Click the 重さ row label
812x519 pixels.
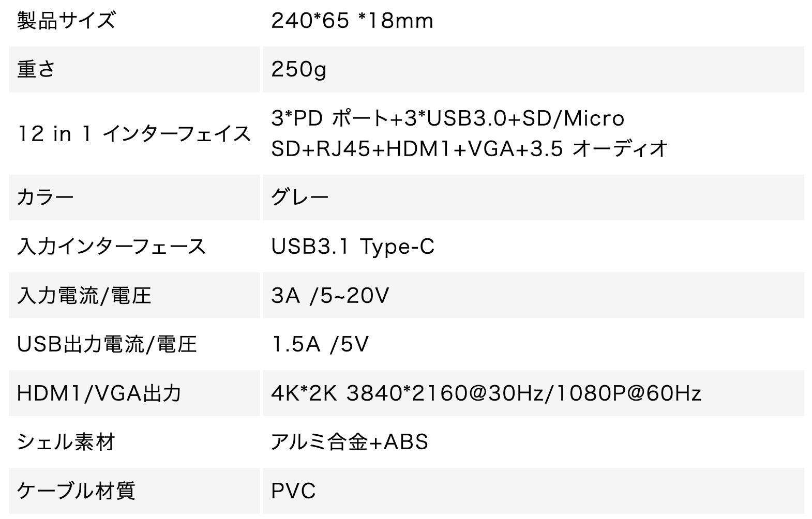pos(36,69)
